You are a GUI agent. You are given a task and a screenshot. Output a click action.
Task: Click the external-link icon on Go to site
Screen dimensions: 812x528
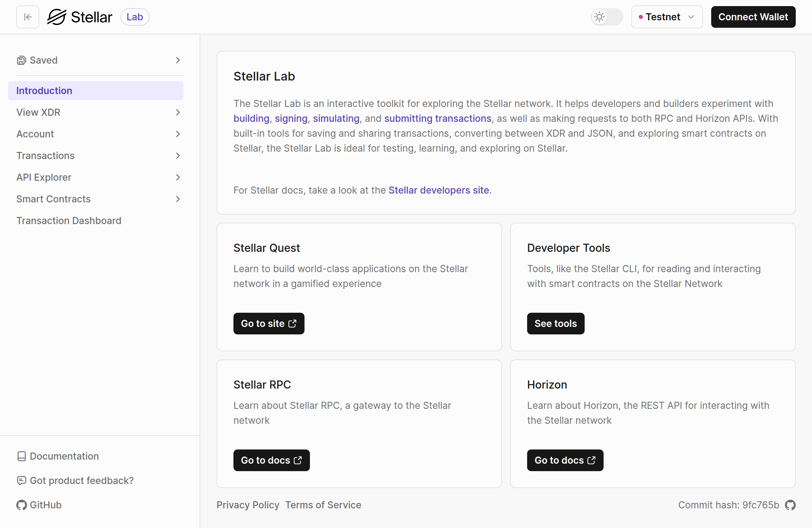292,323
